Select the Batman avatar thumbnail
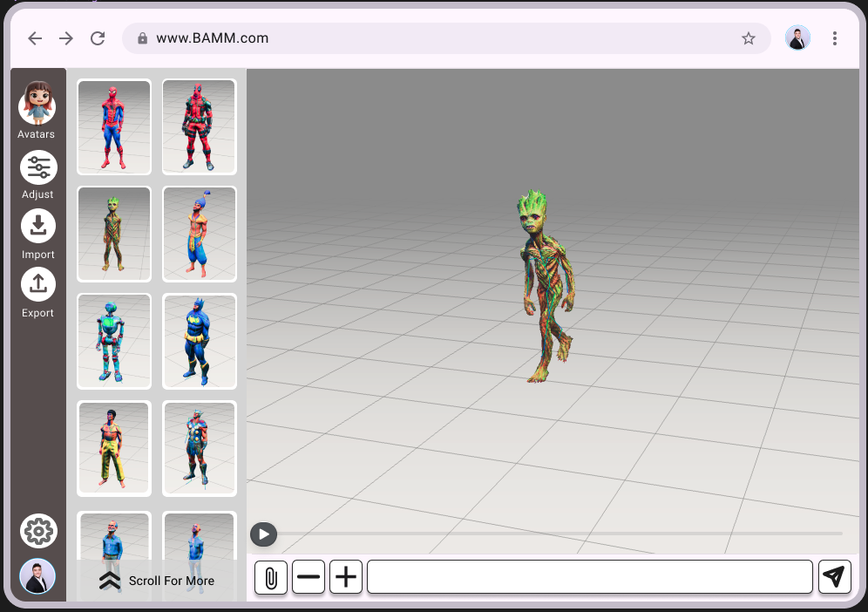Viewport: 868px width, 612px height. pyautogui.click(x=200, y=341)
